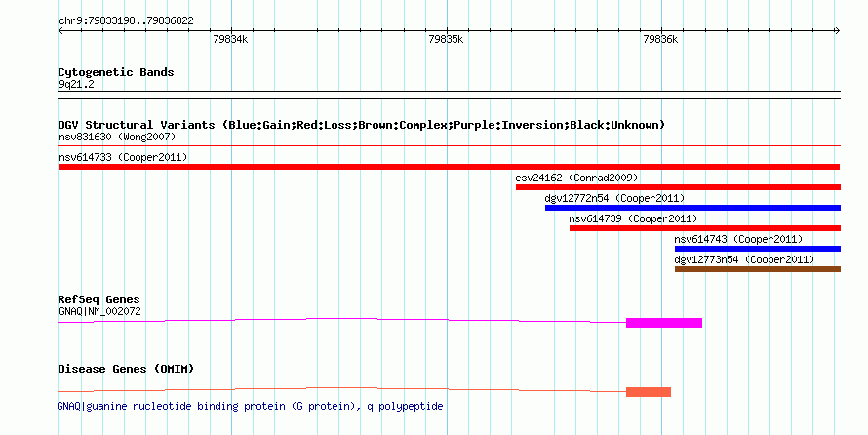Open the GNAQ guanine nucleotide binding protein link

tap(251, 406)
